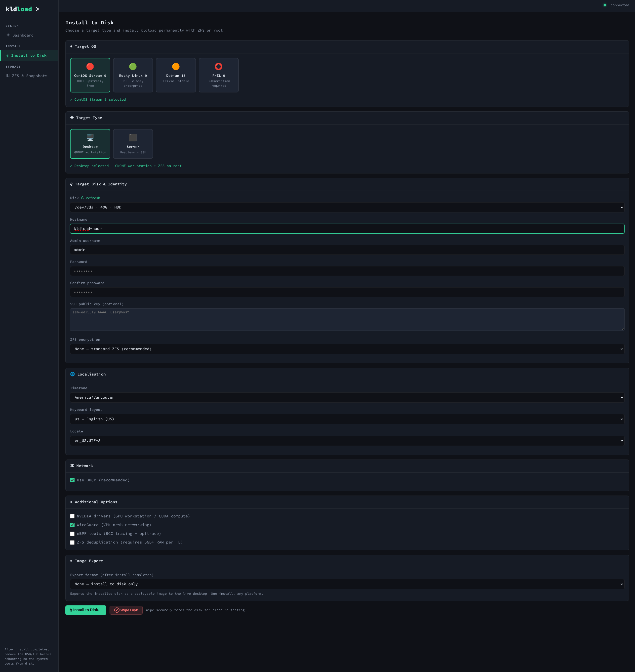Uncheck the WireGuard VPN option
Screen dimensions: 635x672
coord(72,525)
